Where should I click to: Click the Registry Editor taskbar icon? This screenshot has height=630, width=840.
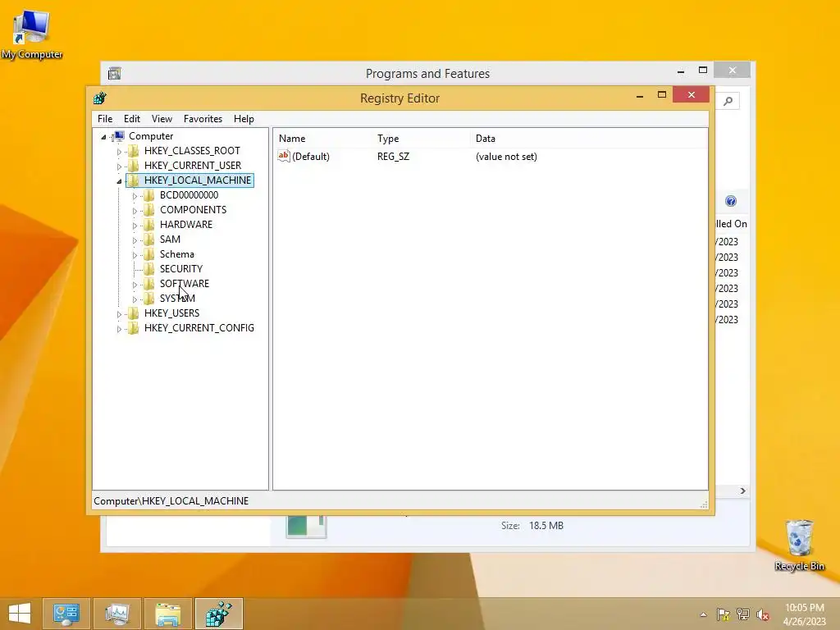pos(218,614)
